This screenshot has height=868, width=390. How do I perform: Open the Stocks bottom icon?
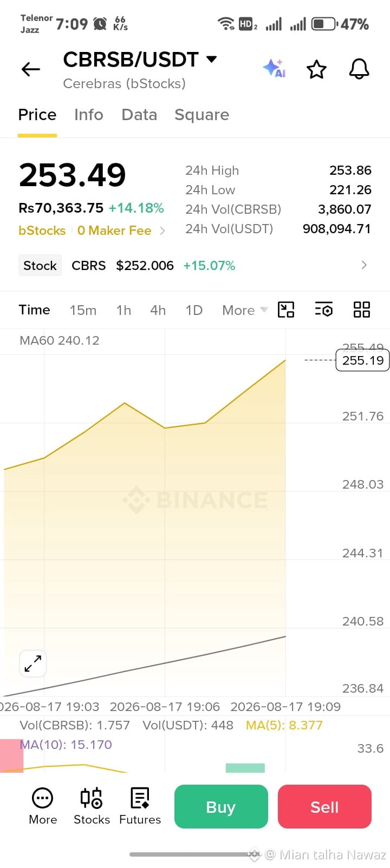[x=92, y=806]
